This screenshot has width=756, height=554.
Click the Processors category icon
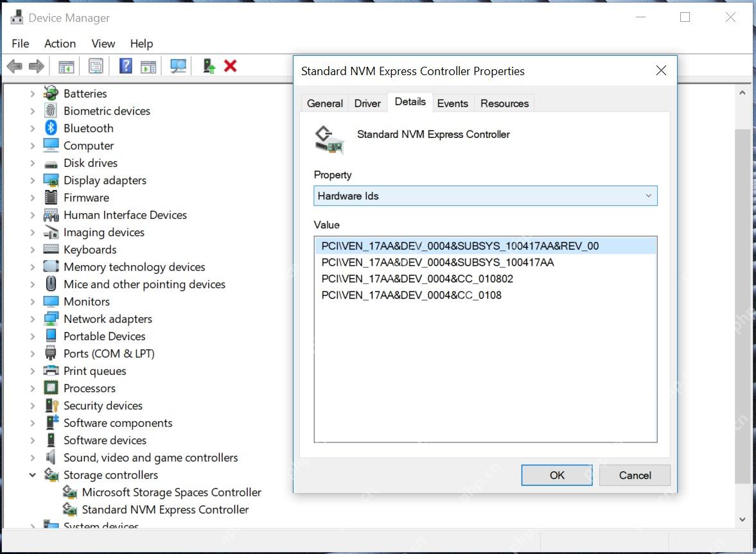(x=51, y=388)
